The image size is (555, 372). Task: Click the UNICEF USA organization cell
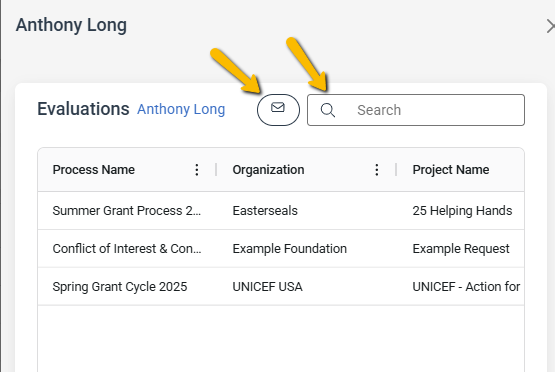pos(267,286)
